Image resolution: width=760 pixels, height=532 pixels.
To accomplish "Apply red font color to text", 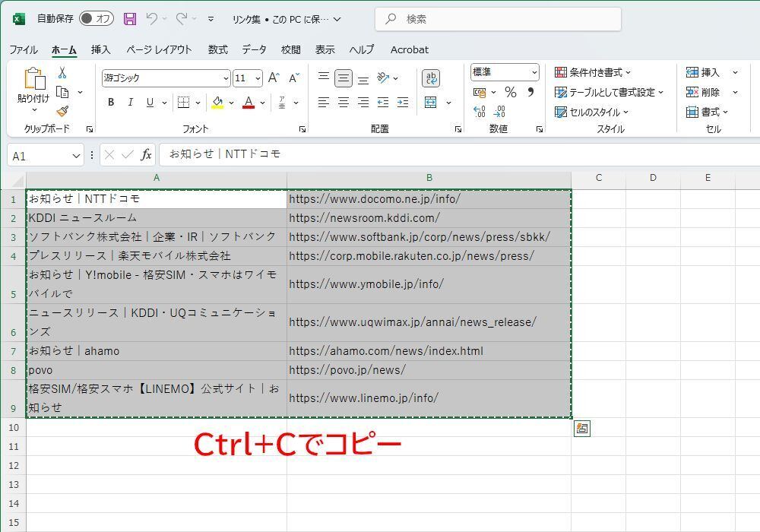I will pyautogui.click(x=249, y=103).
